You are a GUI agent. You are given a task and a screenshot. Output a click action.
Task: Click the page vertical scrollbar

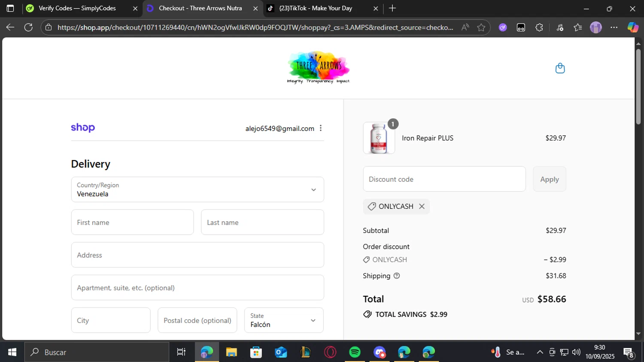click(x=638, y=87)
